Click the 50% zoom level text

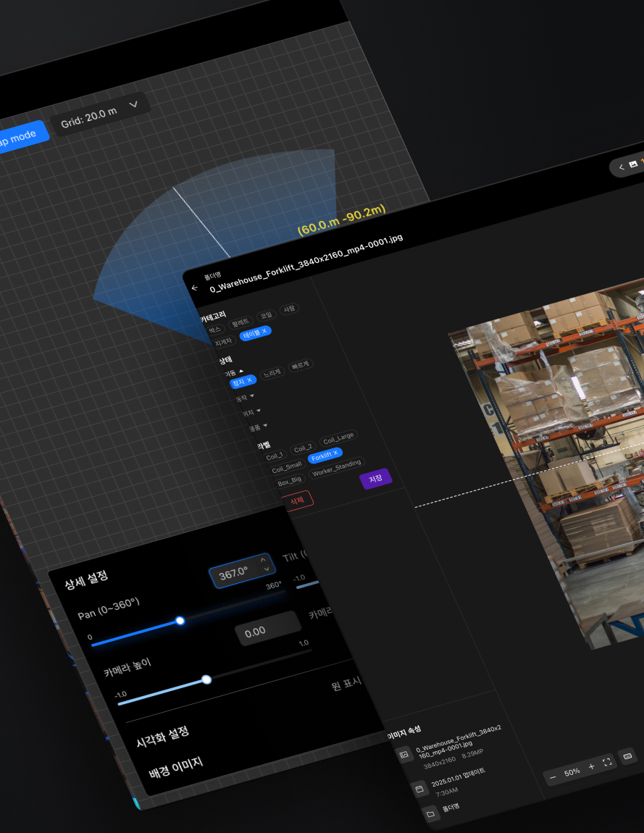pyautogui.click(x=572, y=772)
